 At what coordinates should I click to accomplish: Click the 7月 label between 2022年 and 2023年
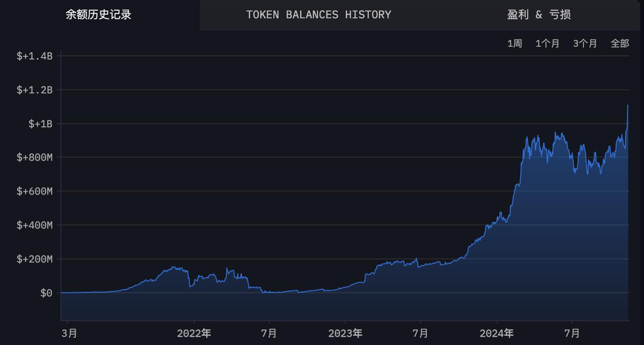click(x=269, y=333)
